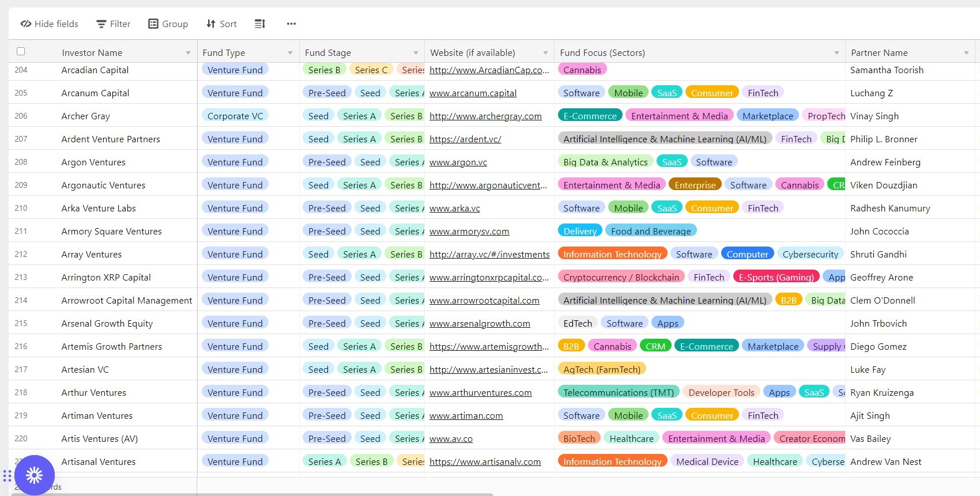Open the Investor Name column dropdown

point(188,53)
